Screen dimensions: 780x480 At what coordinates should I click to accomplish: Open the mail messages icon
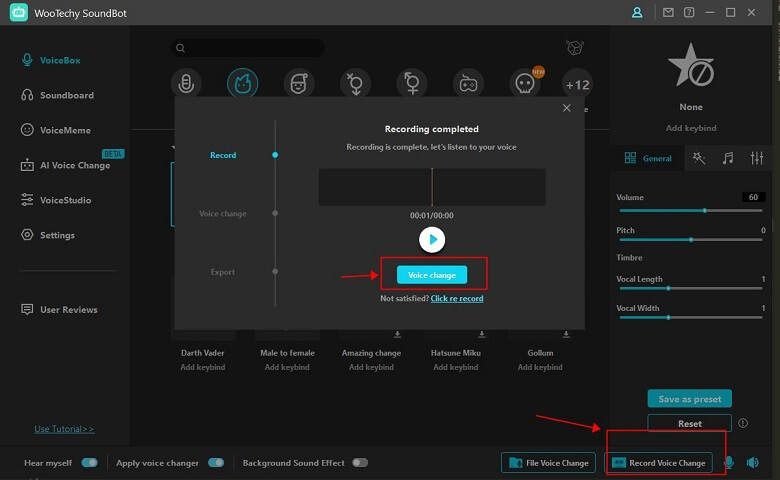tap(668, 12)
